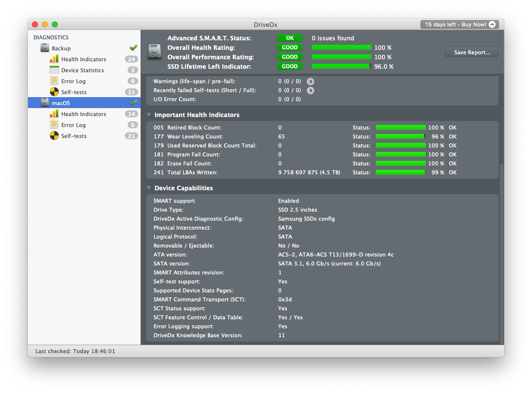The image size is (532, 394).
Task: Click the Save Report button
Action: click(x=472, y=52)
